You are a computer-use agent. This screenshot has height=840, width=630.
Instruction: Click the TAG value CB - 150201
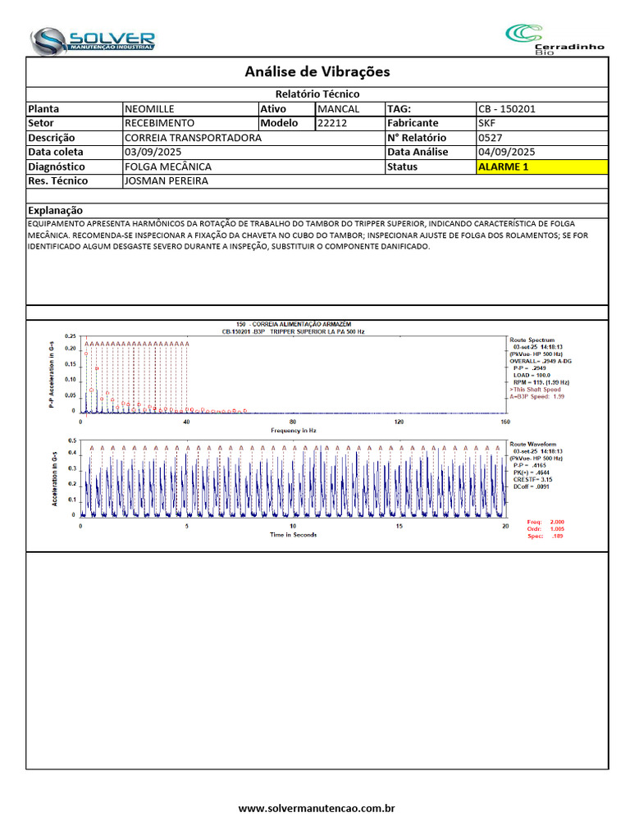tap(542, 109)
